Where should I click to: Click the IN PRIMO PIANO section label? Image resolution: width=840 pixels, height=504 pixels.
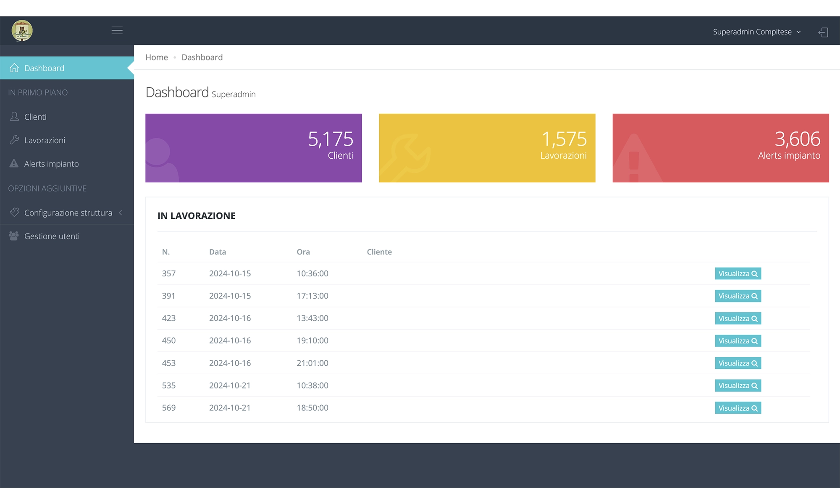38,92
